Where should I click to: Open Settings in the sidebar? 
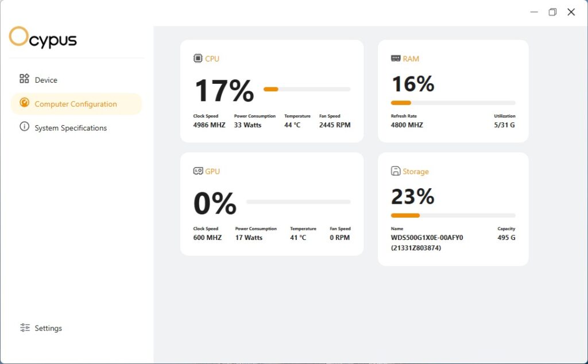tap(41, 328)
